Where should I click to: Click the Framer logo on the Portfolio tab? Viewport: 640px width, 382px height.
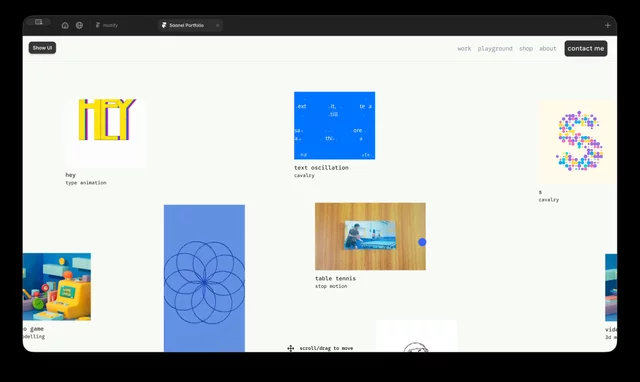164,25
